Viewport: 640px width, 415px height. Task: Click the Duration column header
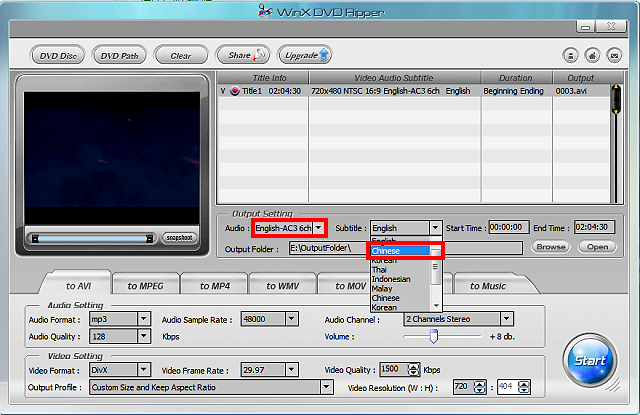(x=516, y=78)
